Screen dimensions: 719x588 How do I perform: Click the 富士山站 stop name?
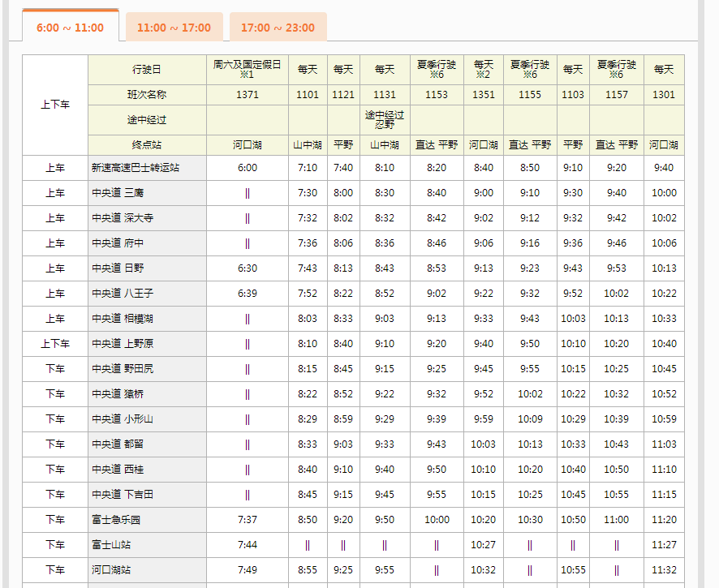(x=111, y=545)
